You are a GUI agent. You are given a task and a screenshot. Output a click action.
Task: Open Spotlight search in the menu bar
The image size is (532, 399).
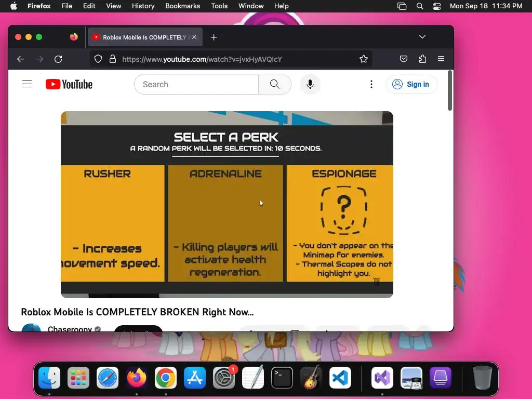click(420, 6)
